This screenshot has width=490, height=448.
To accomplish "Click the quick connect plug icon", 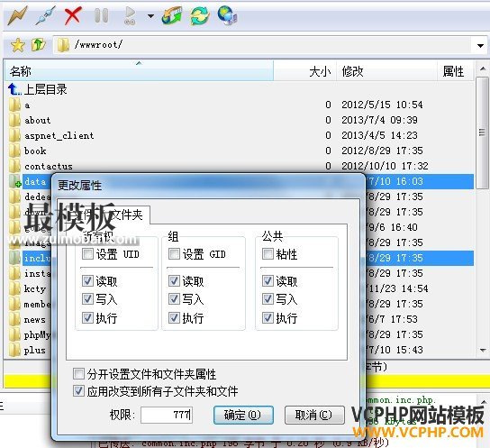I will [46, 15].
